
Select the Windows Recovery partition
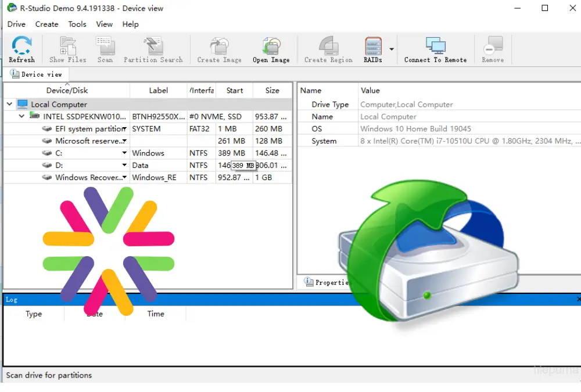coord(148,178)
